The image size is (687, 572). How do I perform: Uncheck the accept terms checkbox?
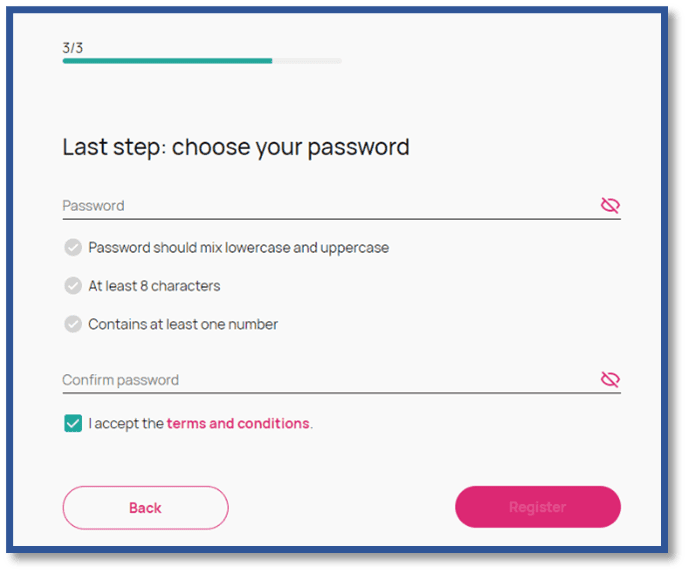coord(73,423)
